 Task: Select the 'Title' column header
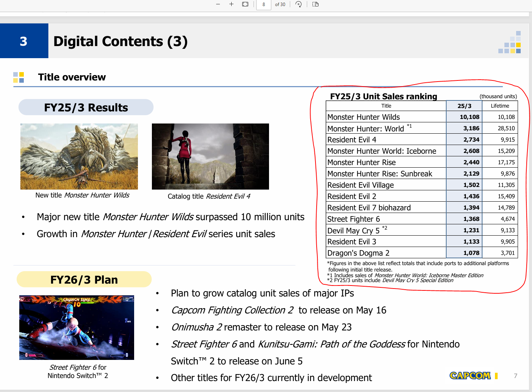coord(386,106)
